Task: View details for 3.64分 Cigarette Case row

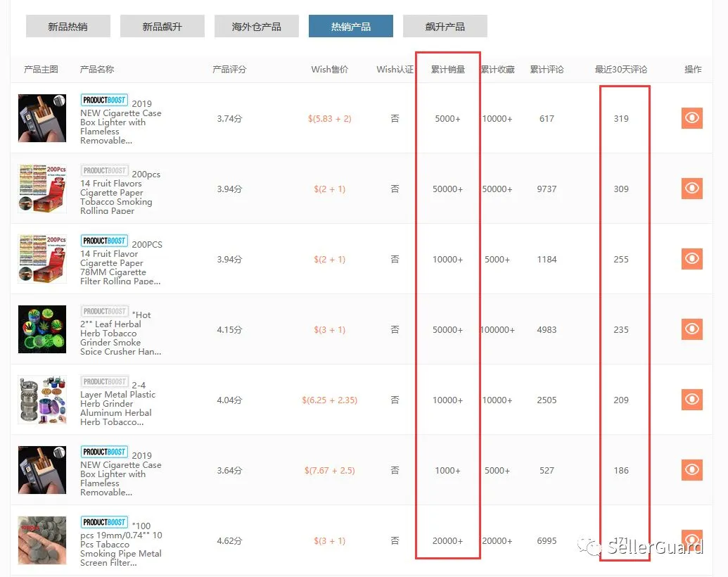Action: [x=692, y=469]
